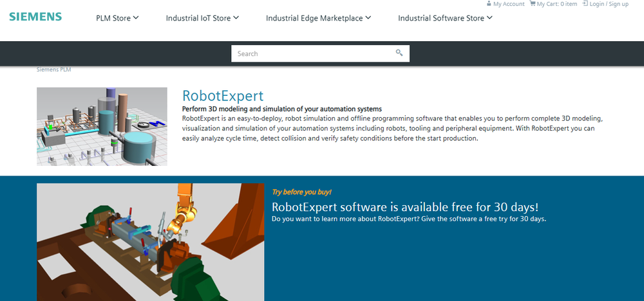
Task: Open the Industrial Software Store menu
Action: pyautogui.click(x=445, y=18)
